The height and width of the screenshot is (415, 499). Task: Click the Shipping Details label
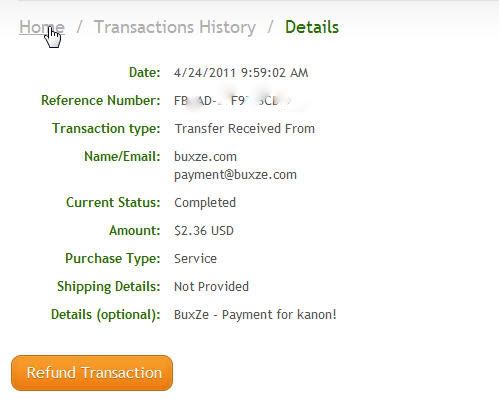point(109,287)
